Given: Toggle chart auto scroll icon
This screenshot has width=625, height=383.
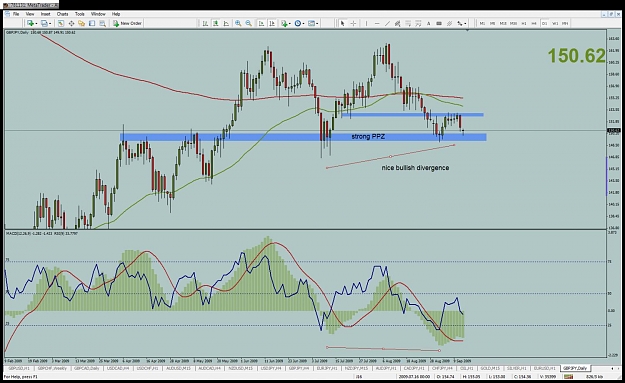Looking at the screenshot, I should [261, 24].
